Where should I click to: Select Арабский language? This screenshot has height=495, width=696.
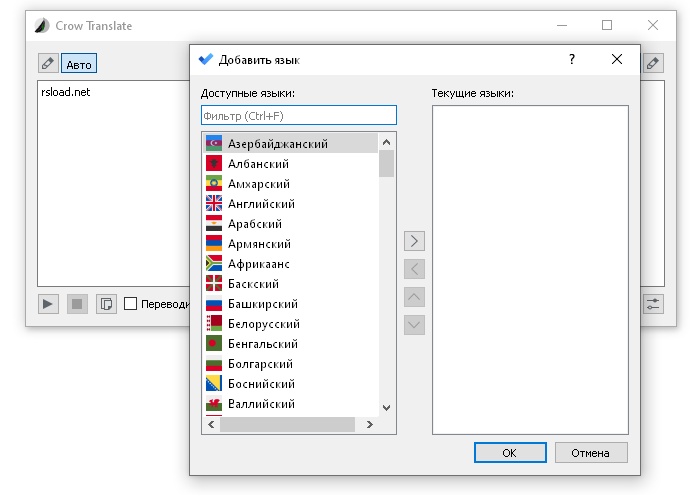[291, 223]
